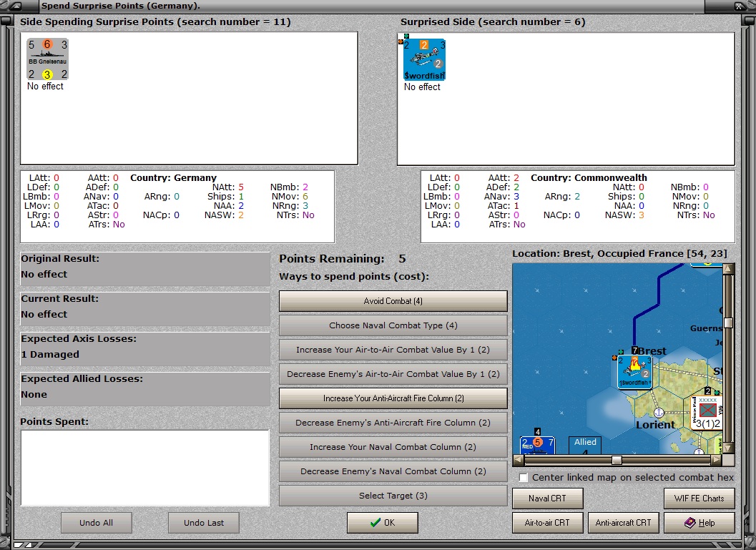Click the map vertical scrollbar down arrow
Viewport: 756px width, 550px height.
coord(728,448)
